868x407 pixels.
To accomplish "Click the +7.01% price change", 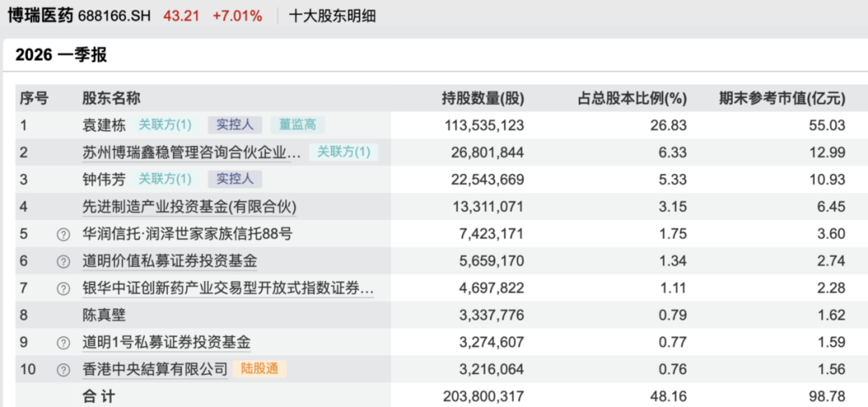I will 237,16.
